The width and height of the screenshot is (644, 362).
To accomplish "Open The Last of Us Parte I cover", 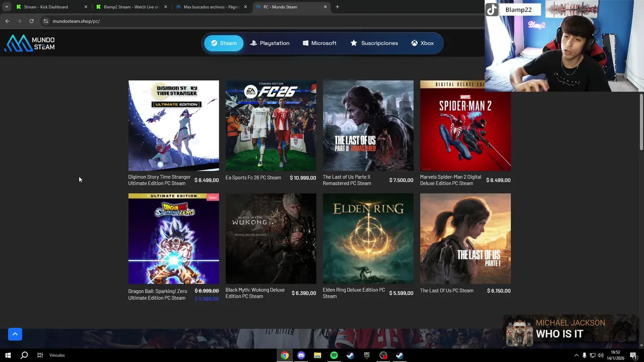I will point(465,239).
